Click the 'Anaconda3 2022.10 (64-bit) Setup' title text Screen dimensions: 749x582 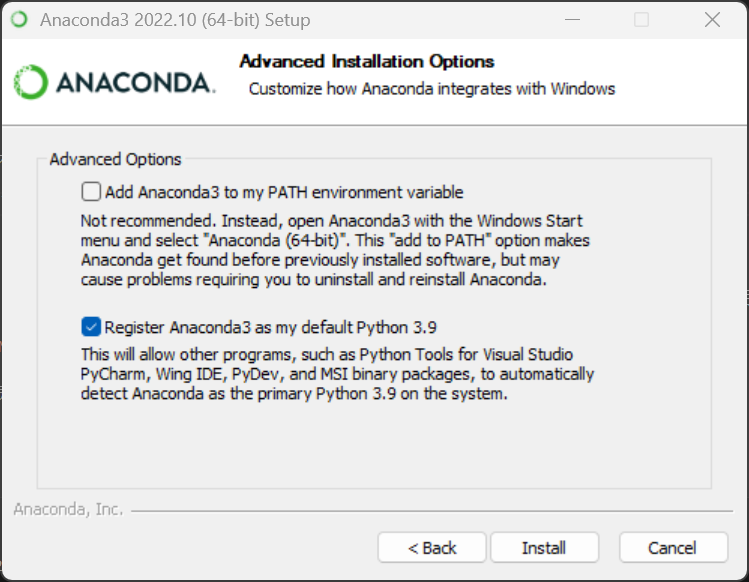coord(175,20)
